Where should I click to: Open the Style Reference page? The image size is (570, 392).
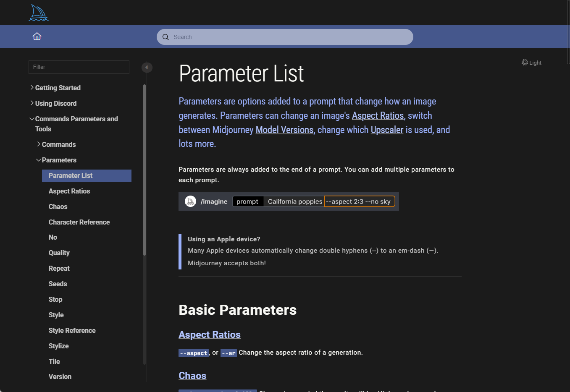coord(72,330)
